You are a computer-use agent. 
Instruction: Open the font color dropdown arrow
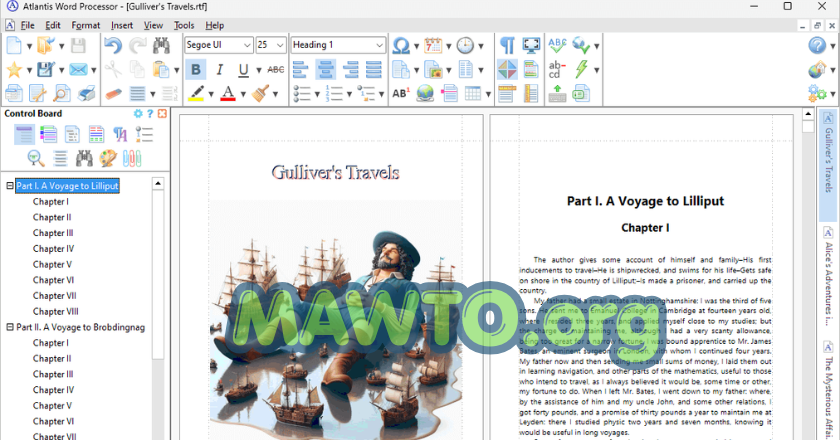tap(243, 94)
